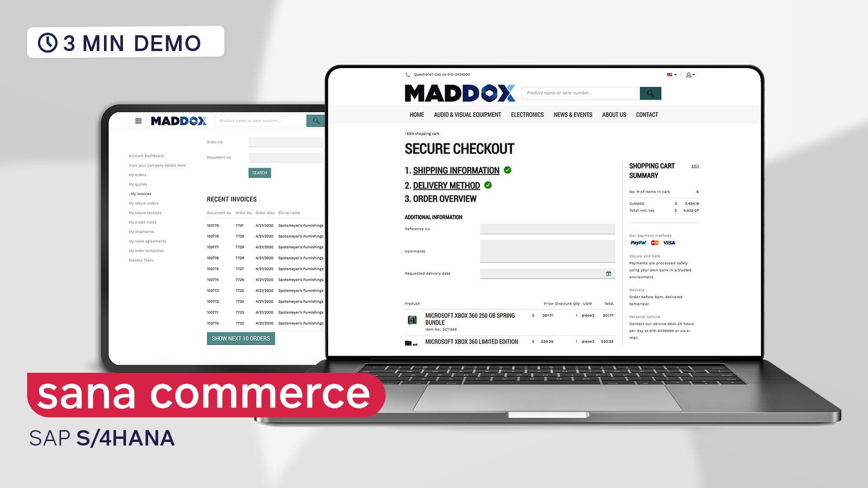Expand the user account dropdown top right

coord(690,75)
